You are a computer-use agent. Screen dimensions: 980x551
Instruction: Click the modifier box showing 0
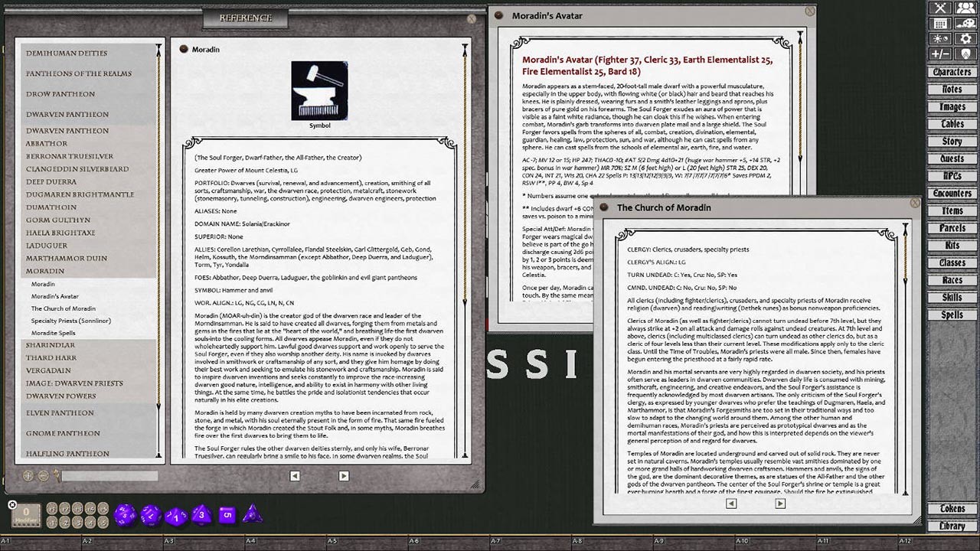pyautogui.click(x=25, y=515)
